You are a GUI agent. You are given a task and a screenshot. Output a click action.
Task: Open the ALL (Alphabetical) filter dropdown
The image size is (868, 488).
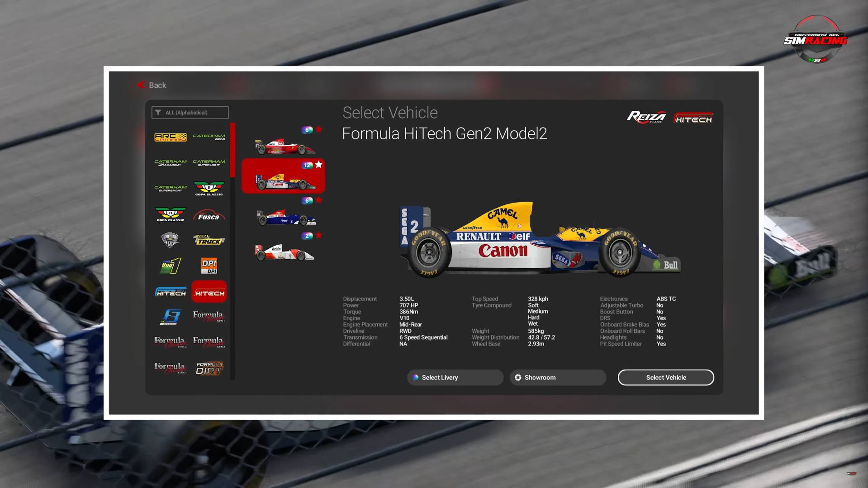click(x=190, y=113)
